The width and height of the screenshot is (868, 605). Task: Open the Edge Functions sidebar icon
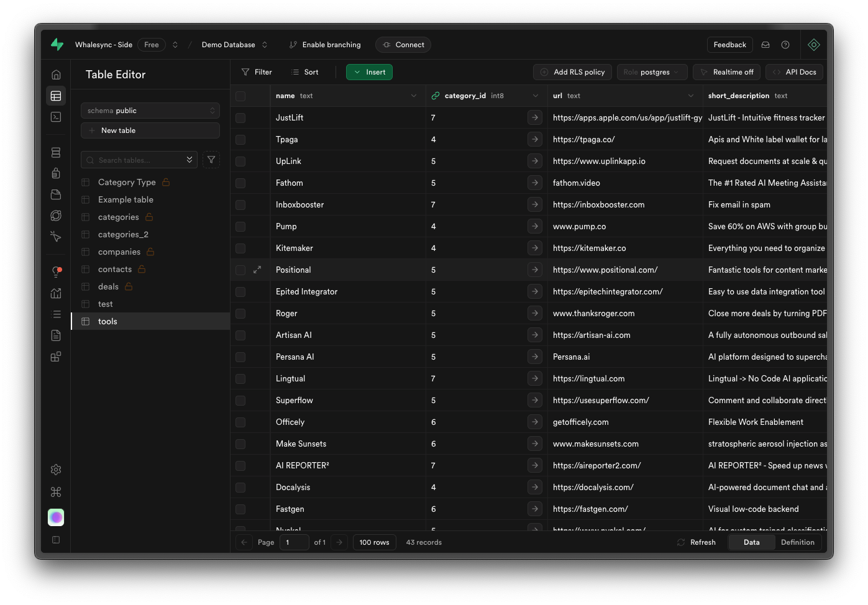point(56,216)
